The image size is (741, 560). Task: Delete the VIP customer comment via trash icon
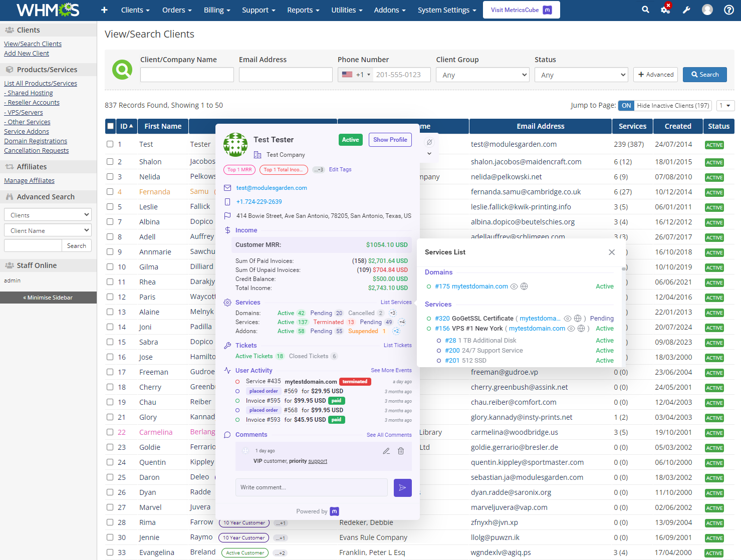pyautogui.click(x=401, y=451)
